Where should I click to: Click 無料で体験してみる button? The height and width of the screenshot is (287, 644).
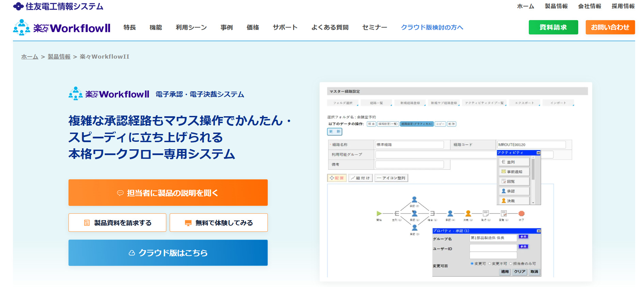[219, 223]
